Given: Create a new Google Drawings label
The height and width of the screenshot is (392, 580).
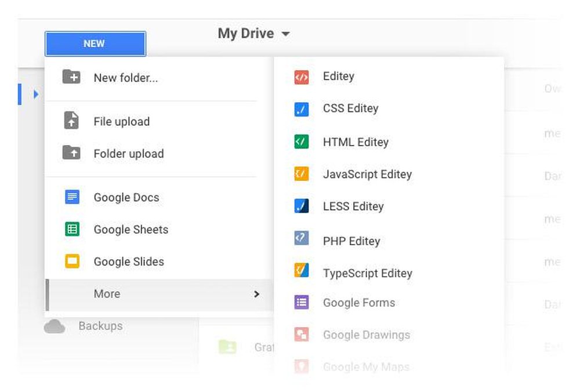Looking at the screenshot, I should click(x=367, y=335).
